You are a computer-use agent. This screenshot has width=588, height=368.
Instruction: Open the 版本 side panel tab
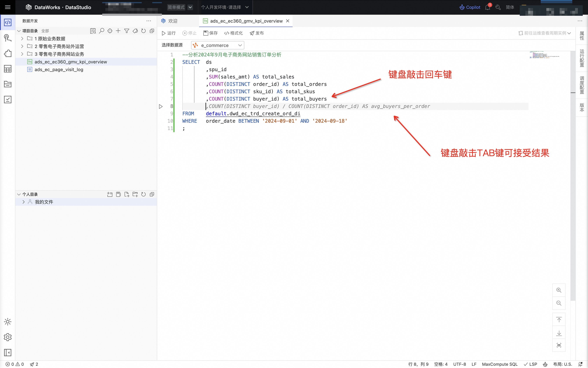(582, 107)
